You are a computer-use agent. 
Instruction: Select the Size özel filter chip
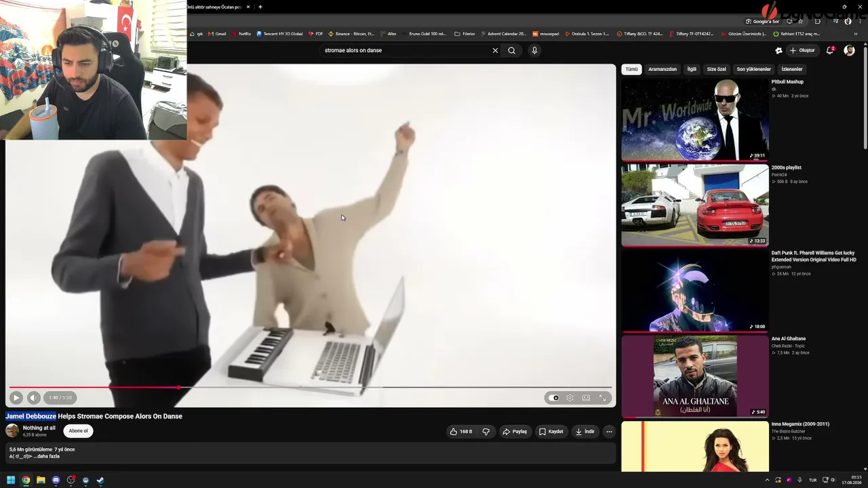(x=717, y=69)
